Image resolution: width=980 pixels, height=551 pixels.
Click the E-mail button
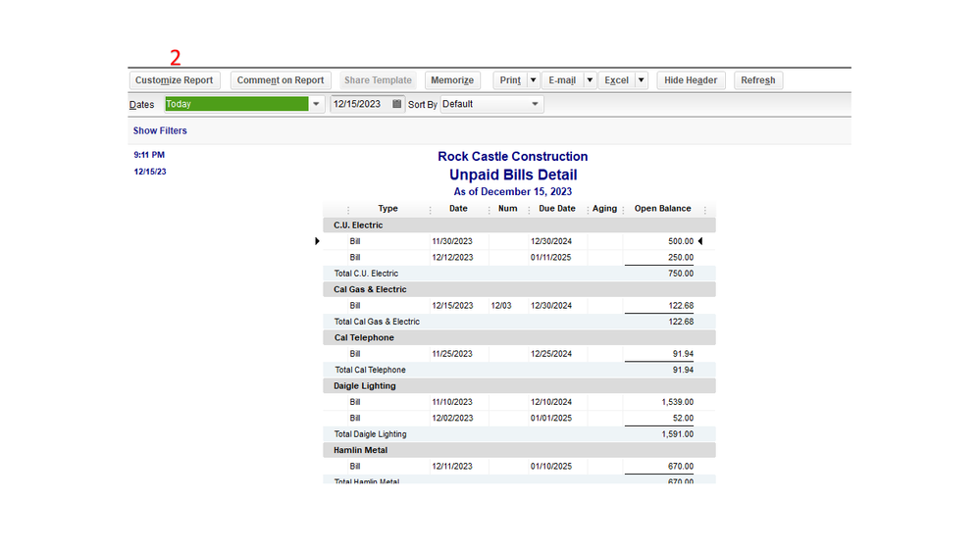pos(562,80)
